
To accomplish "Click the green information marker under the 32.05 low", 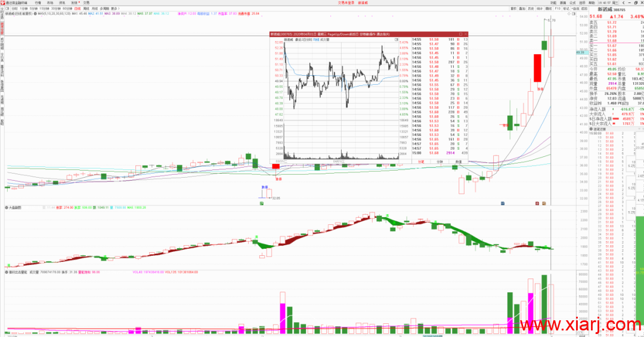I will click(262, 203).
